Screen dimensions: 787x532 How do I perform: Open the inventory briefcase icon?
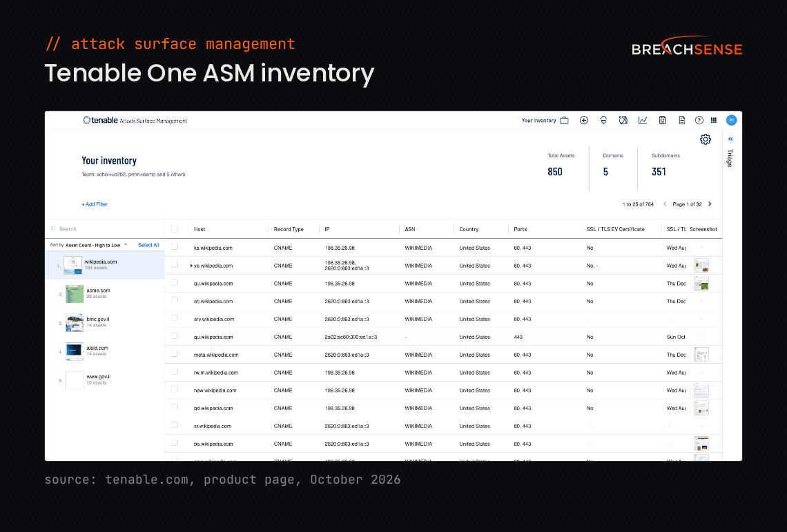(x=564, y=121)
